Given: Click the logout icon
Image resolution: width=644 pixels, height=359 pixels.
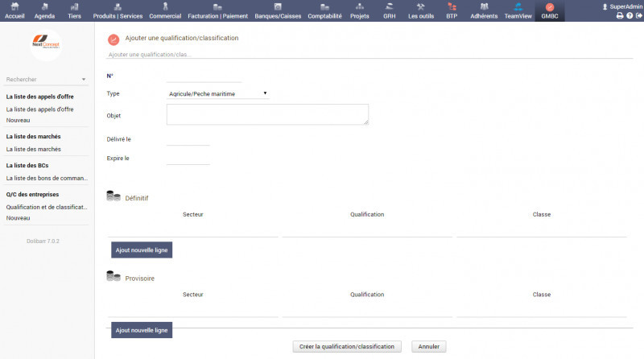Looking at the screenshot, I should click(638, 15).
